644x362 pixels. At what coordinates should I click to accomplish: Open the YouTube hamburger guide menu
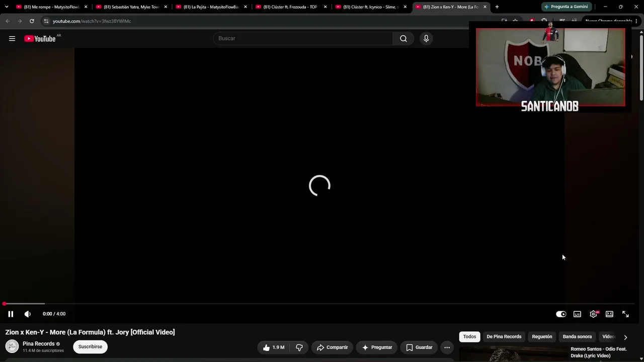click(12, 39)
